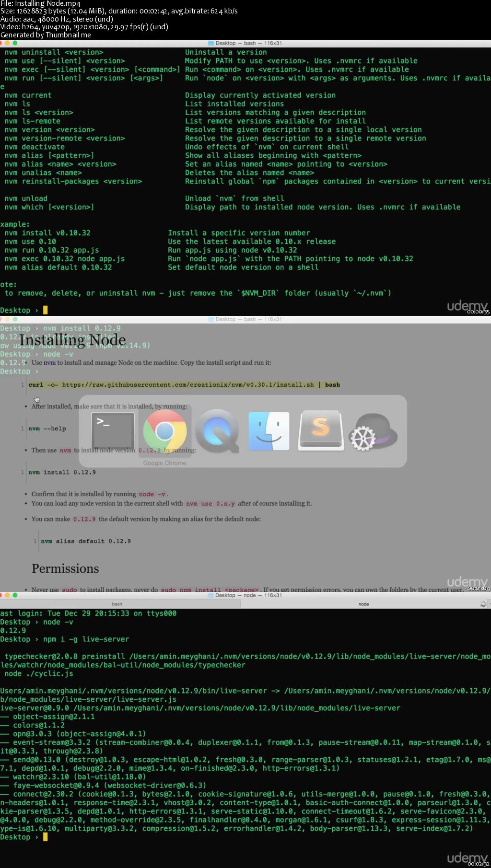This screenshot has height=868, width=491.
Task: Click the "Desktop — node — 116×31" window title
Action: 248,595
